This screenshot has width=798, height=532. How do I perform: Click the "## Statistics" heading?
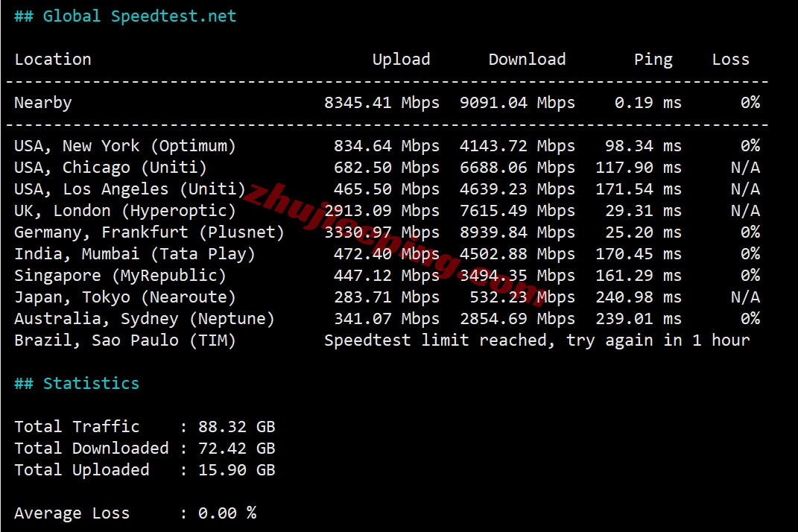coord(77,384)
